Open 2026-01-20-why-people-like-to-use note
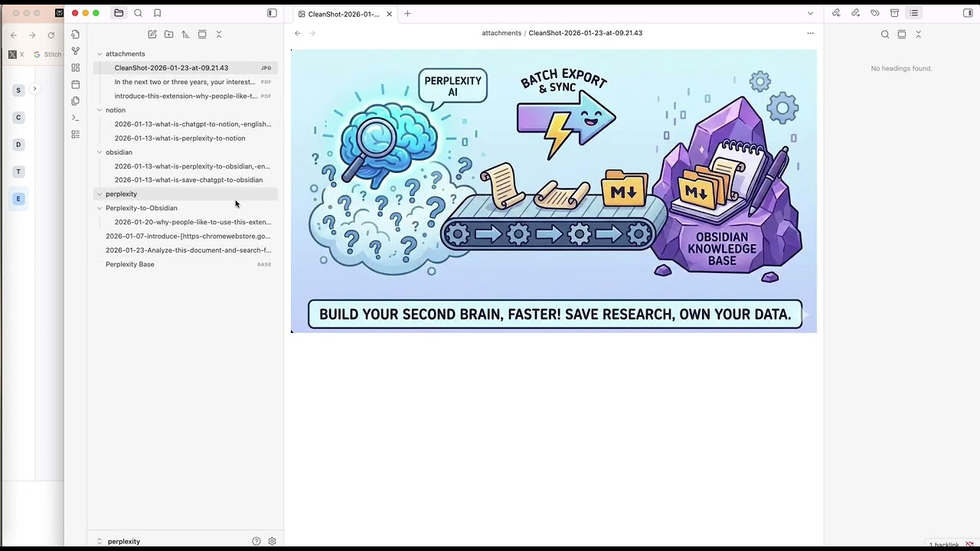The image size is (980, 551). point(185,222)
